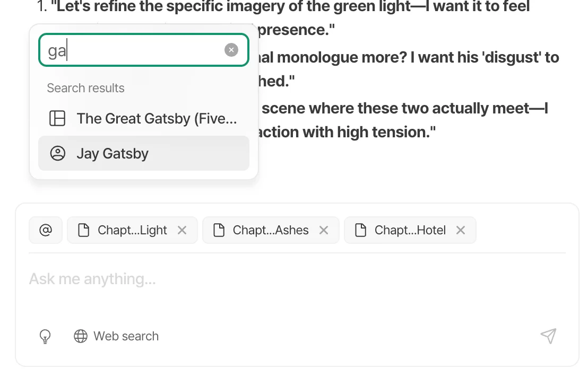Viewport: 588px width, 369px height.
Task: Remove the Chapt...Ashes attachment chip
Action: pos(324,230)
